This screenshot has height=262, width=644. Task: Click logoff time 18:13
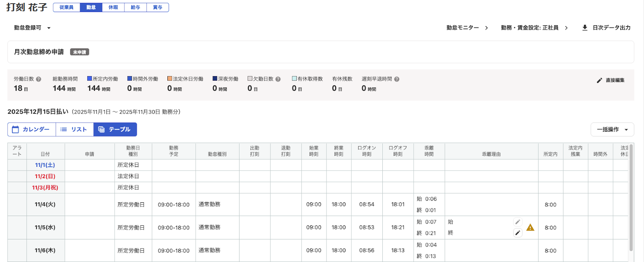pos(398,250)
